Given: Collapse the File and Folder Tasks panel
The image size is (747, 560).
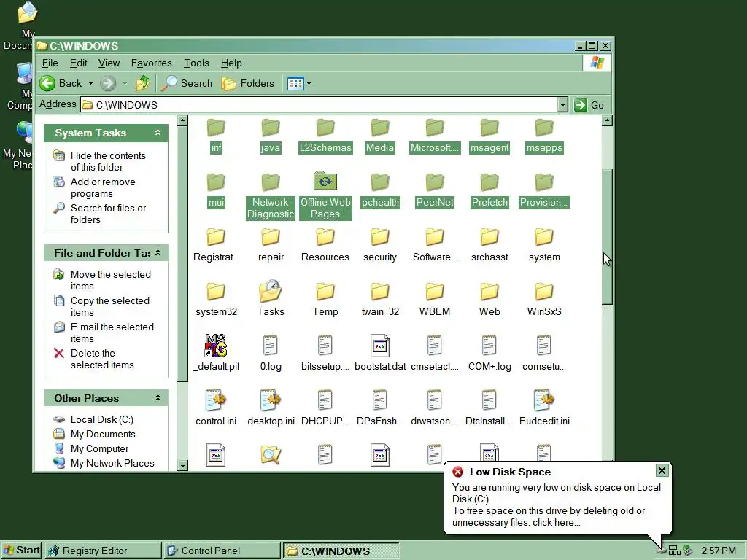Looking at the screenshot, I should tap(158, 253).
